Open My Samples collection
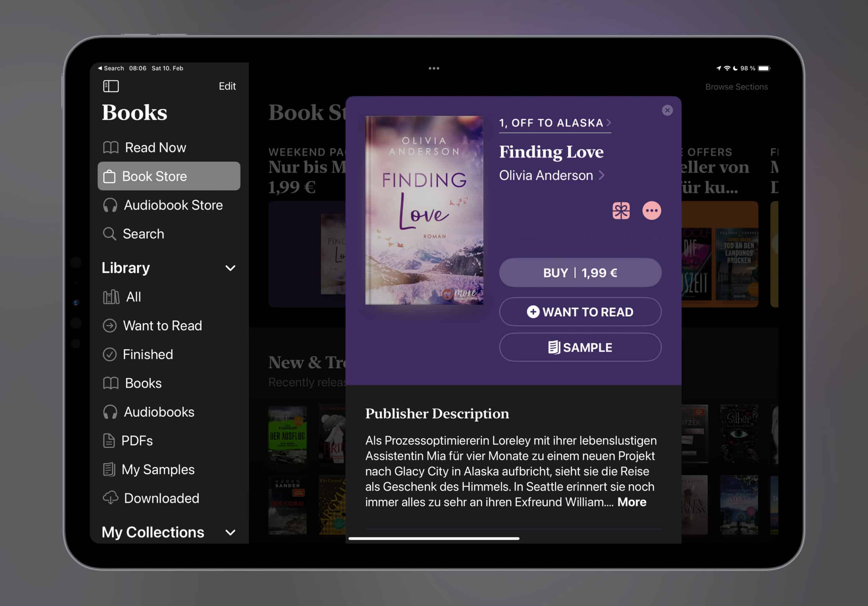The height and width of the screenshot is (606, 868). 169,470
